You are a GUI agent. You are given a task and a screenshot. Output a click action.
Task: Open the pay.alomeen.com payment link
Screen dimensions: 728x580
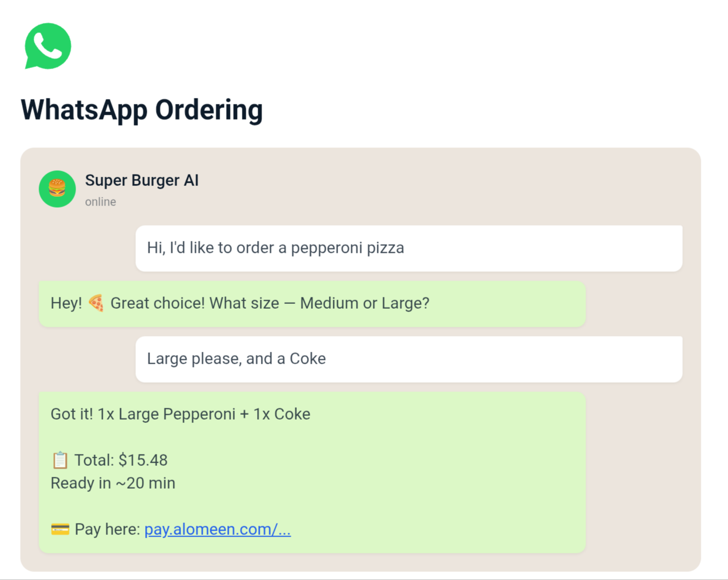tap(217, 529)
